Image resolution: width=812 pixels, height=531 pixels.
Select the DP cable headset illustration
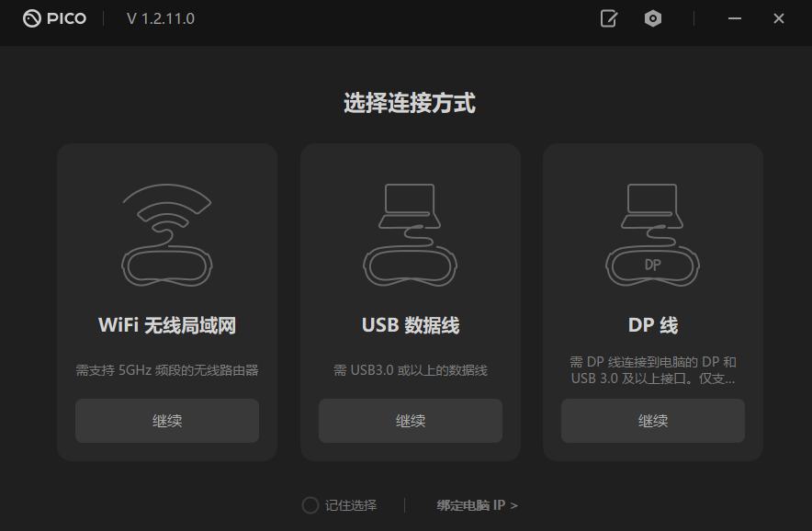pos(652,234)
